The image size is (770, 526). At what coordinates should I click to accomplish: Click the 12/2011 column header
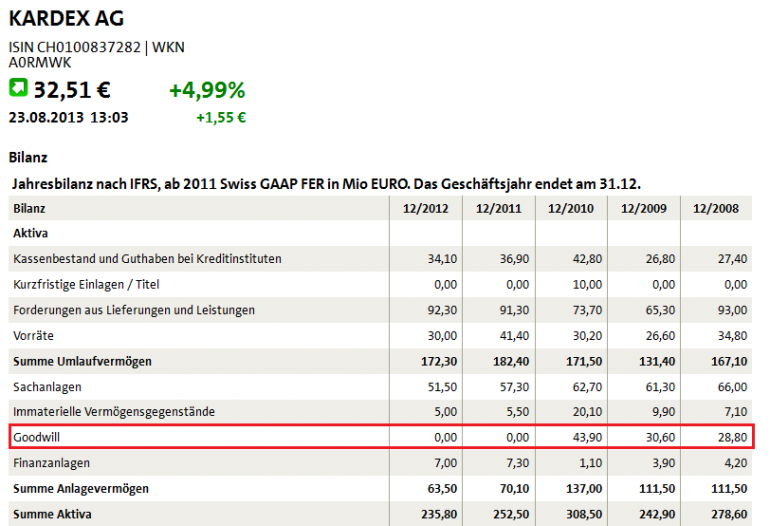click(x=498, y=209)
